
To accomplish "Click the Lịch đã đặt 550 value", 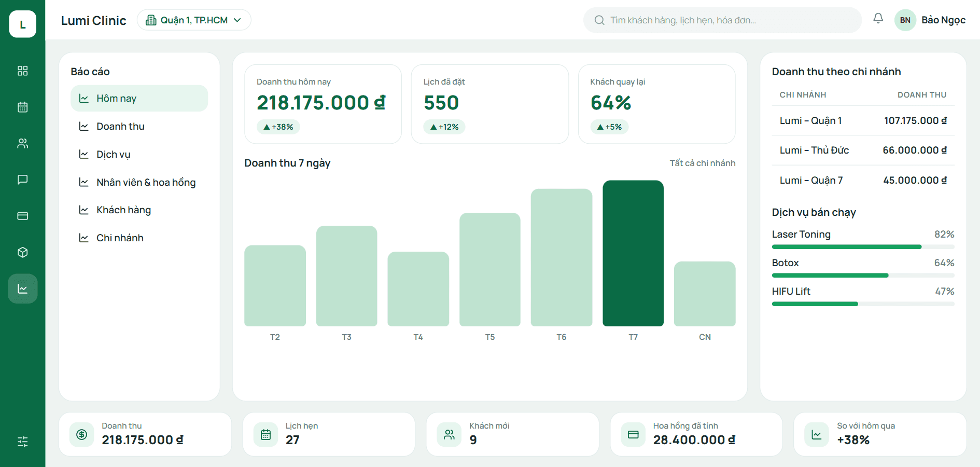I will click(441, 103).
